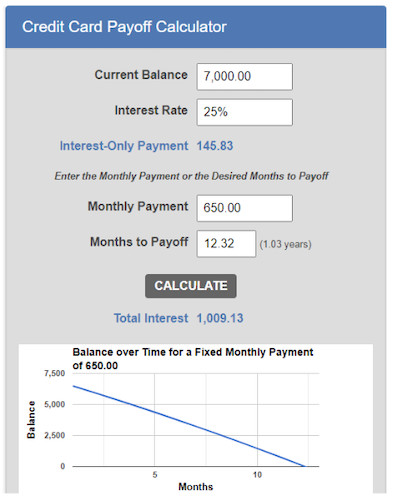This screenshot has width=396, height=500.
Task: Click the 145.83 interest-only payment value
Action: click(215, 146)
